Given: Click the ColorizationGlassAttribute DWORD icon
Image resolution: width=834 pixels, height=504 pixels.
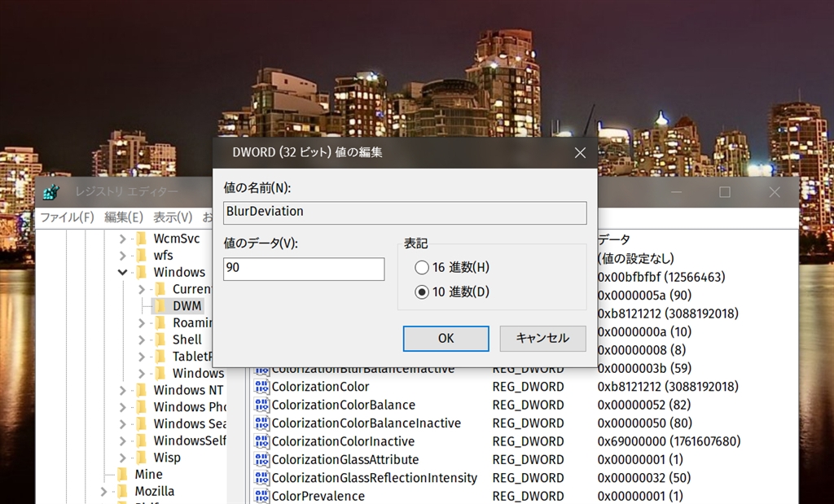Looking at the screenshot, I should [x=261, y=459].
